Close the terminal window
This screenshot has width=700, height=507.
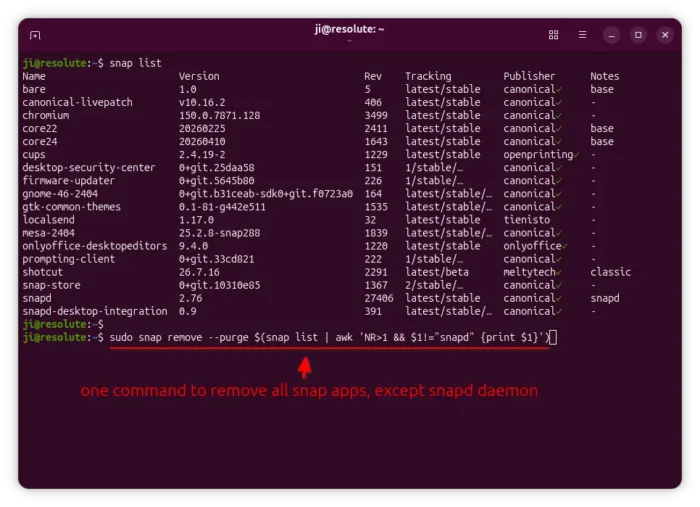[665, 35]
